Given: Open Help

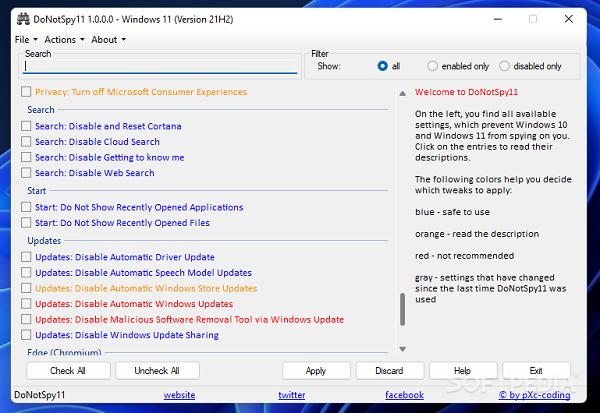Looking at the screenshot, I should pyautogui.click(x=463, y=371).
